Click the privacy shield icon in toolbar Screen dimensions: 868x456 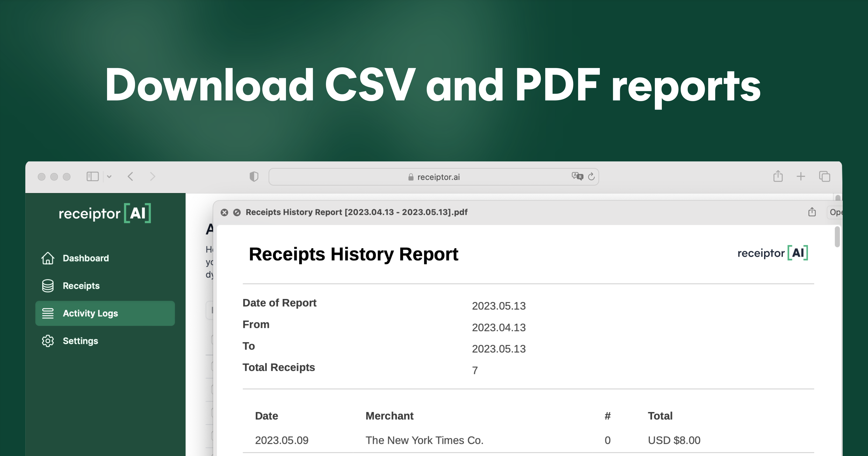(x=254, y=176)
